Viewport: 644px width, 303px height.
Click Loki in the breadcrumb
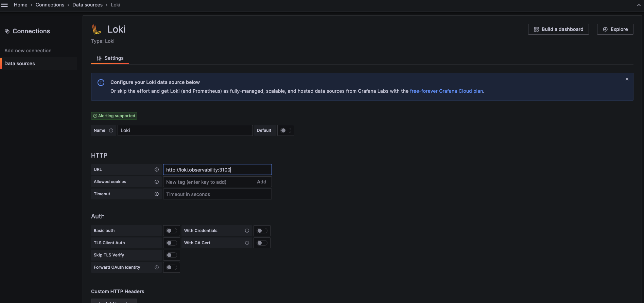(x=116, y=5)
